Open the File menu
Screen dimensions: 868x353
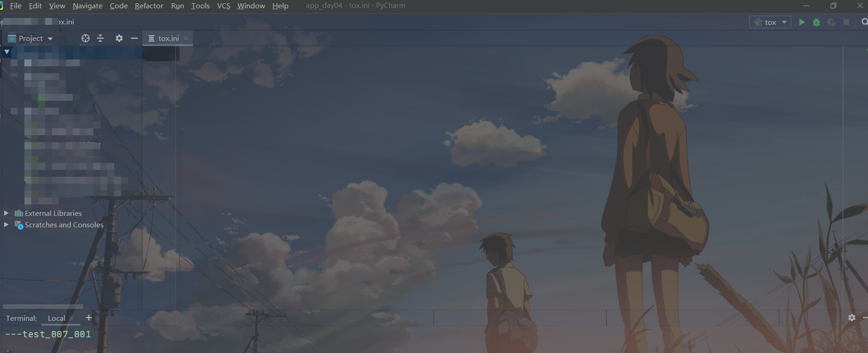[16, 6]
